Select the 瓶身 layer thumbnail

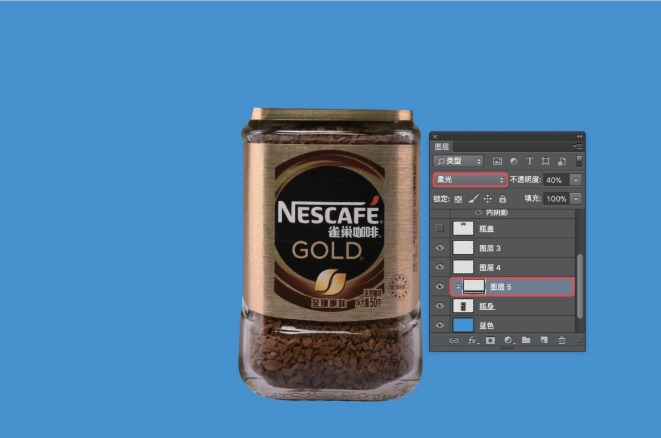click(x=463, y=306)
